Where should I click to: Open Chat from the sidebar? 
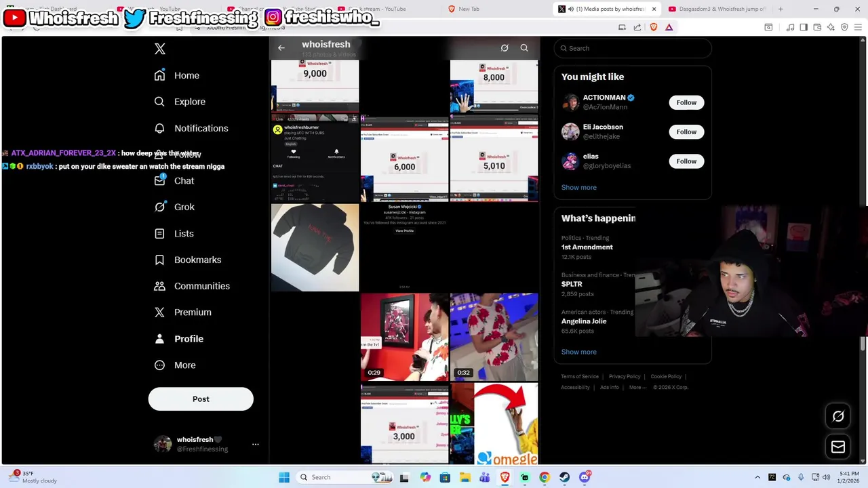(174, 181)
